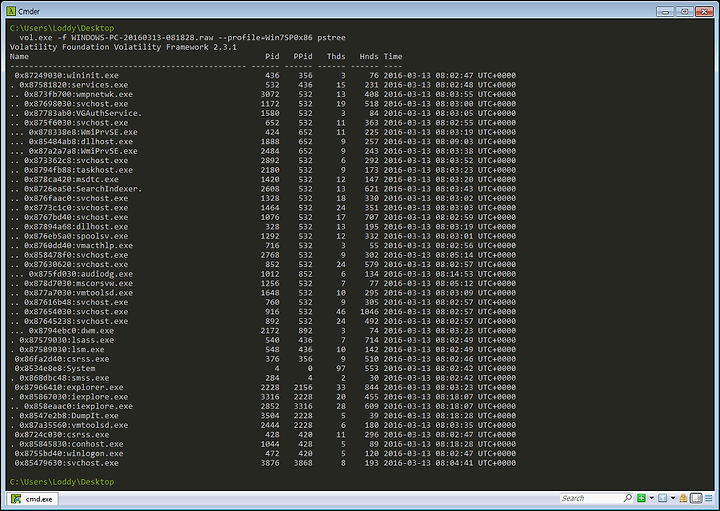Click the dllhost.exe row with Pid 1888
Screen dimensions: 720x511
263,141
